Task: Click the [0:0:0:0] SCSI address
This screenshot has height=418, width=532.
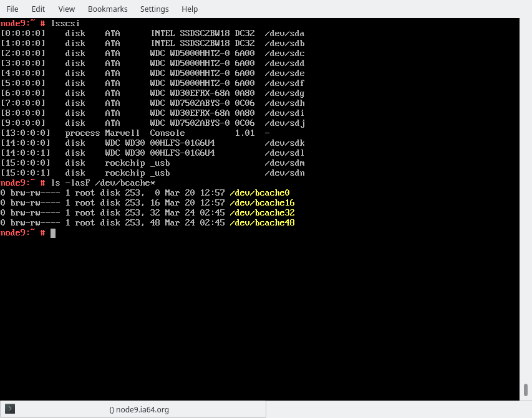Action: point(23,33)
